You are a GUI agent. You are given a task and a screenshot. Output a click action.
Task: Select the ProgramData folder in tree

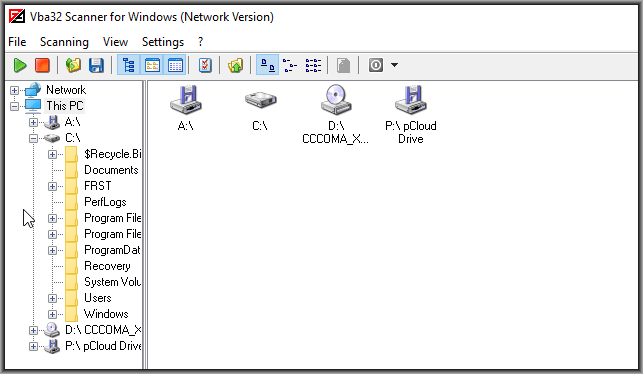tap(112, 250)
